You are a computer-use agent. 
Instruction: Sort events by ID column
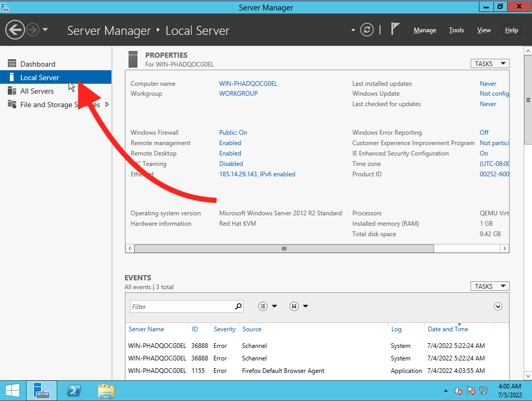tap(195, 329)
